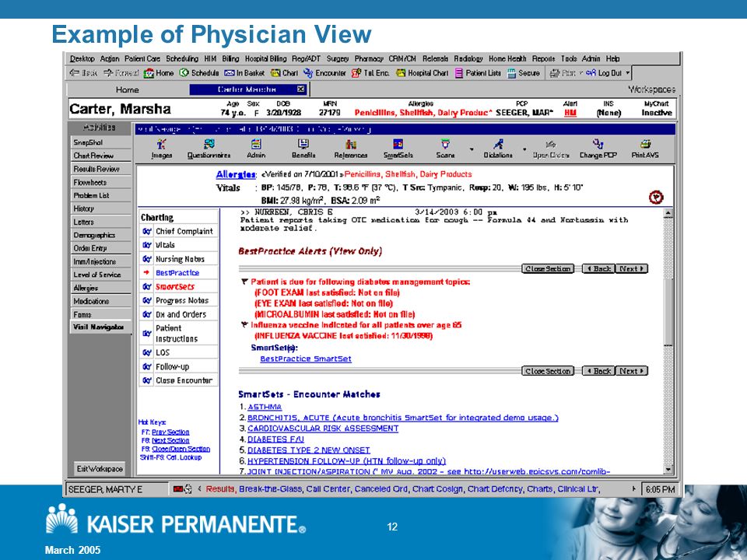Click the Change PCP icon
The height and width of the screenshot is (560, 747).
pyautogui.click(x=598, y=149)
